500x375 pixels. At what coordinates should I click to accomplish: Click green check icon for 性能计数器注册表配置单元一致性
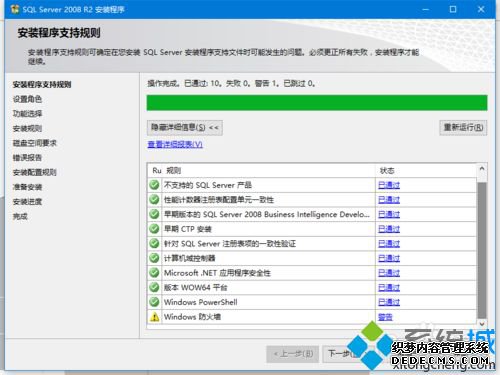[154, 199]
